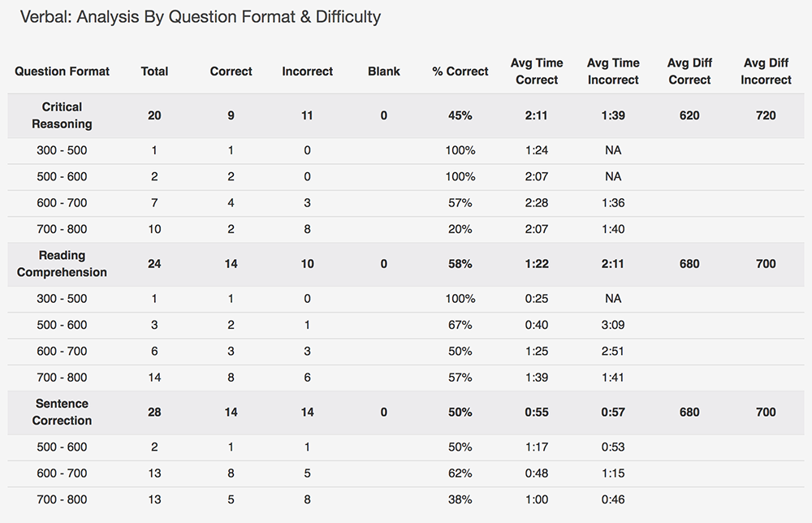The width and height of the screenshot is (812, 523).
Task: Click the 620 Avg Diff Correct value
Action: 689,115
